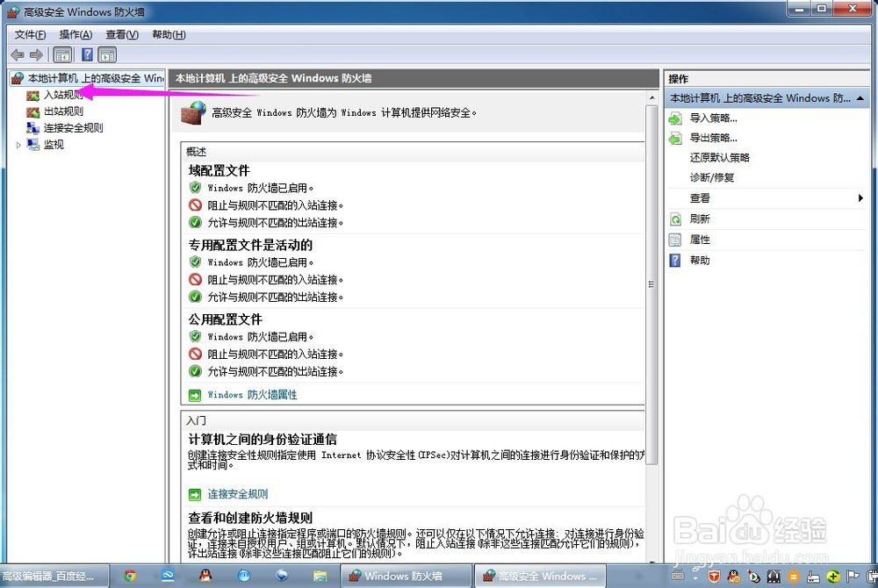Click 属性 in the actions pane
Viewport: 878px width, 588px height.
pos(700,240)
